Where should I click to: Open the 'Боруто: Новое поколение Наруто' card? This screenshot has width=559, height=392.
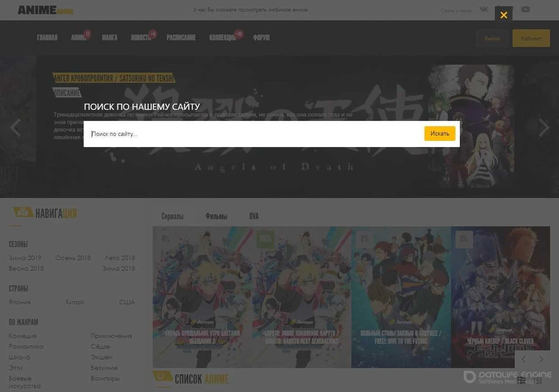click(302, 297)
